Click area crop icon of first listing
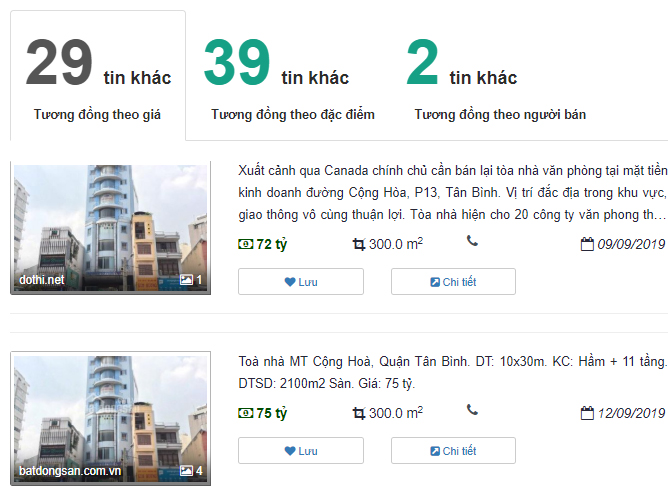Image resolution: width=668 pixels, height=504 pixels. 359,245
